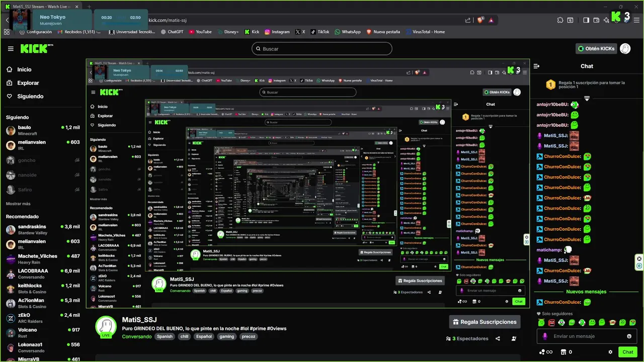Share the MatiS_SSJ stream
The width and height of the screenshot is (644, 362).
[x=498, y=339]
